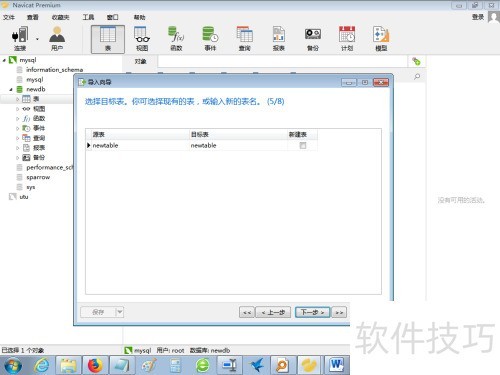Open the Report toolbar icon
Screen dimensions: 500x375
coord(279,39)
